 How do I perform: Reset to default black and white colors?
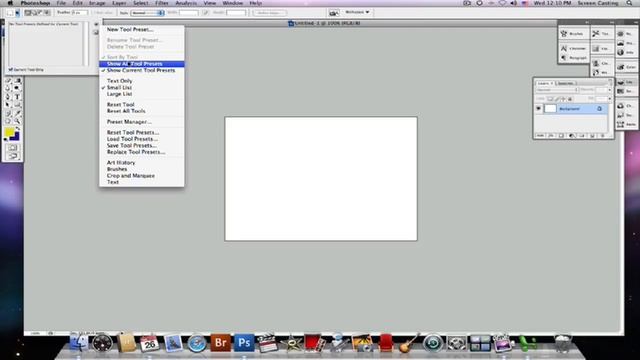[x=6, y=139]
